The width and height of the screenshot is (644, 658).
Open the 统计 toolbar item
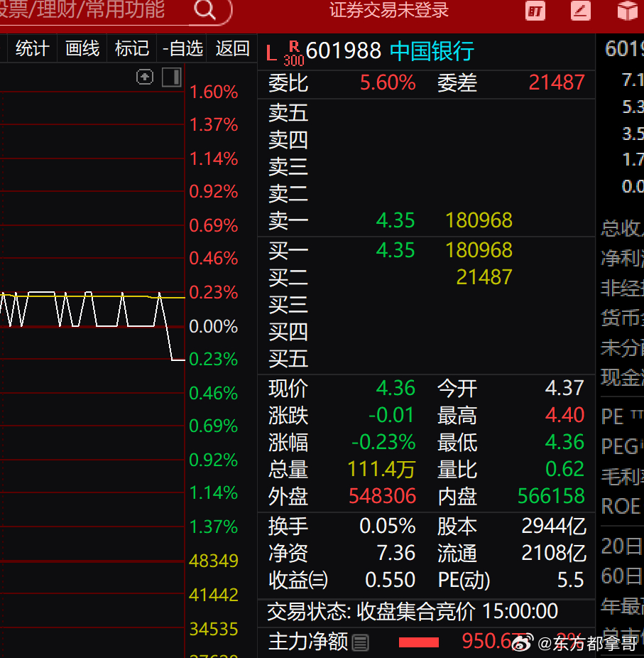coord(32,48)
